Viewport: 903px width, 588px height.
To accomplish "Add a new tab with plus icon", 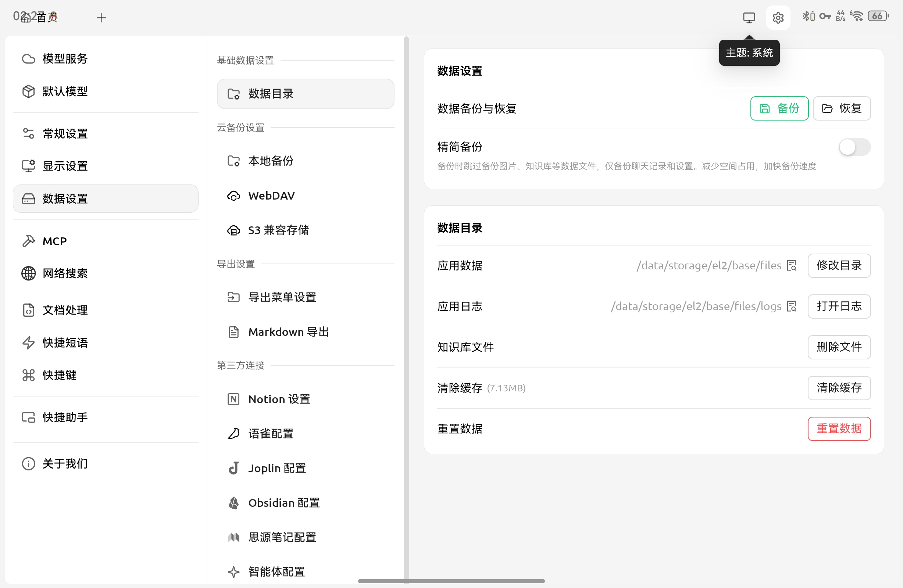I will tap(101, 17).
